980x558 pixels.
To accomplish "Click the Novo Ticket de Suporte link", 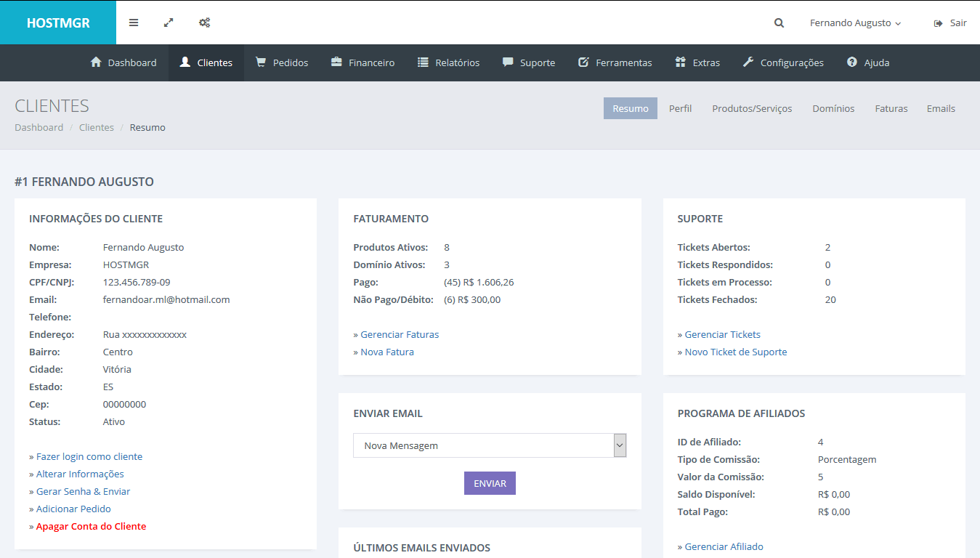I will pos(735,352).
